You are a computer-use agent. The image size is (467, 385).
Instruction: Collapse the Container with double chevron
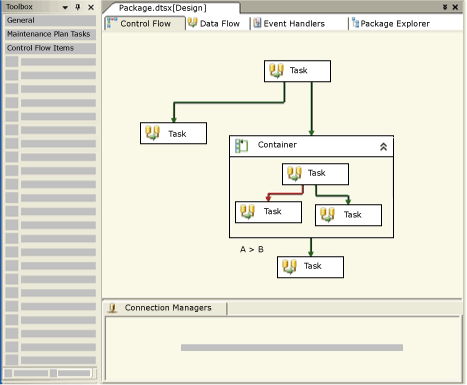pyautogui.click(x=383, y=147)
